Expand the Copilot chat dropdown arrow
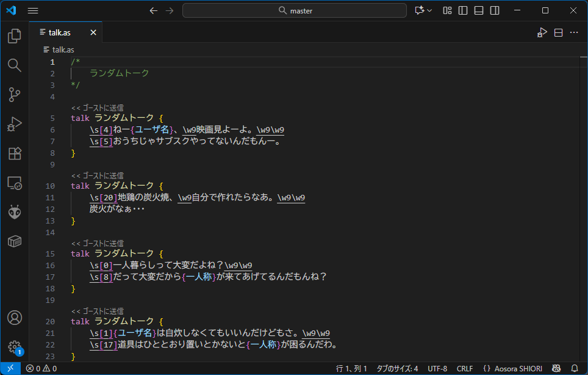 [x=430, y=10]
